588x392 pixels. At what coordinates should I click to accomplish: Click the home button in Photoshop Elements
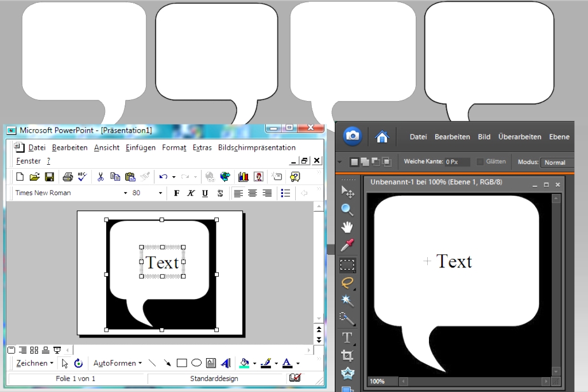[x=382, y=137]
